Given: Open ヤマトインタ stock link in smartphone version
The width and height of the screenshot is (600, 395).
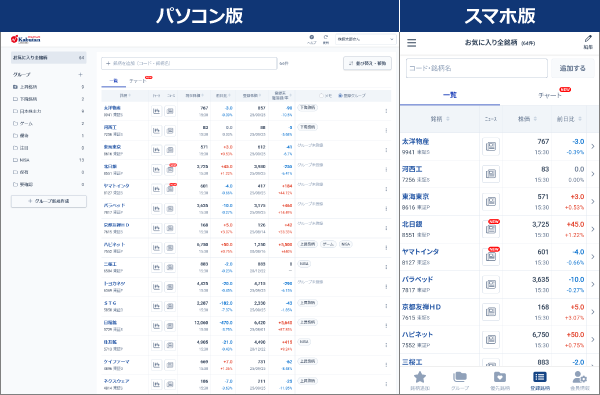Looking at the screenshot, I should [420, 251].
